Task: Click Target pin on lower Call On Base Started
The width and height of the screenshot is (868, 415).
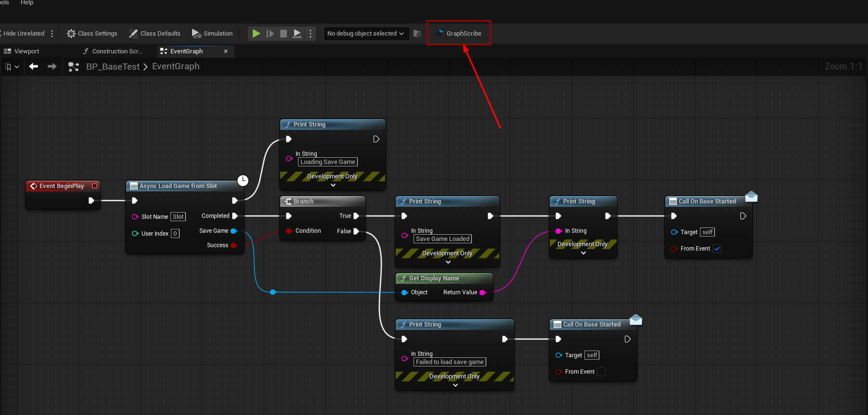Action: (x=558, y=355)
